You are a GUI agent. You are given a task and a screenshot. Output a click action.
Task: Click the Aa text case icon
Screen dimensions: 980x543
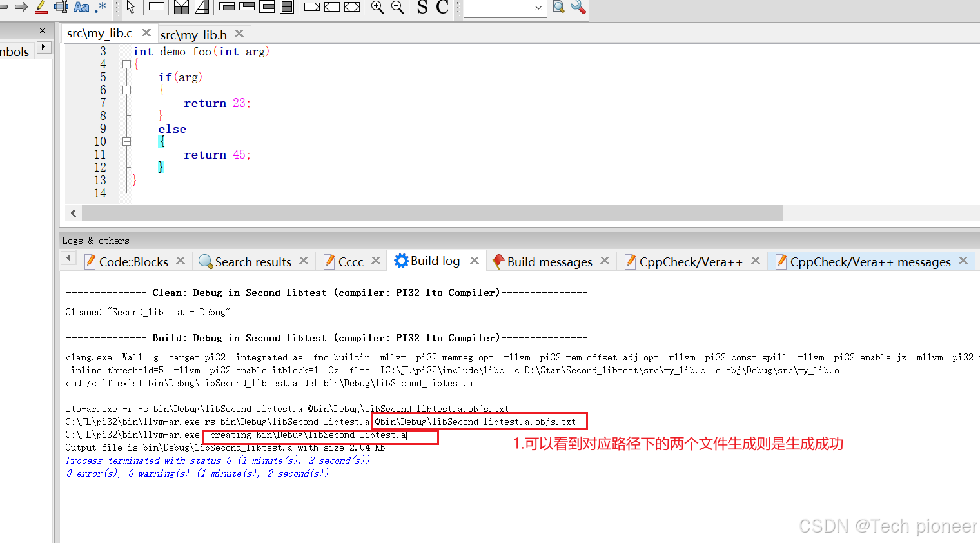(x=81, y=7)
